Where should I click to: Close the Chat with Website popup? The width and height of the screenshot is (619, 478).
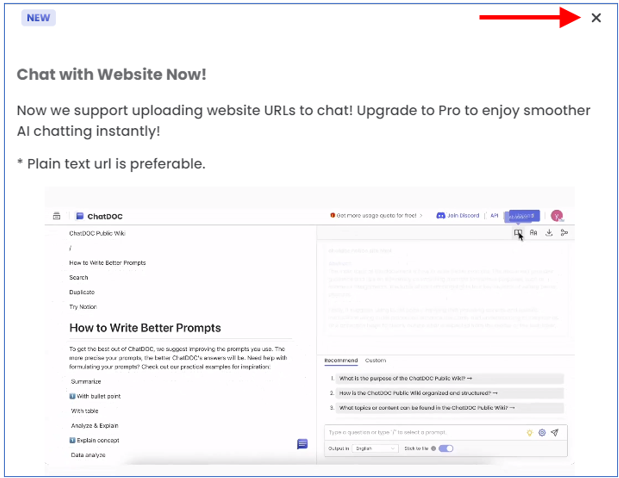[596, 18]
